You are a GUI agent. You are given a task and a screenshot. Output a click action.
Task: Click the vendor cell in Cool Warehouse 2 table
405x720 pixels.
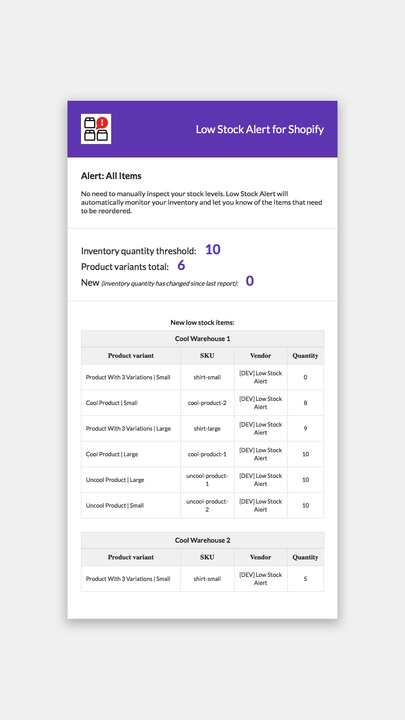(260, 579)
